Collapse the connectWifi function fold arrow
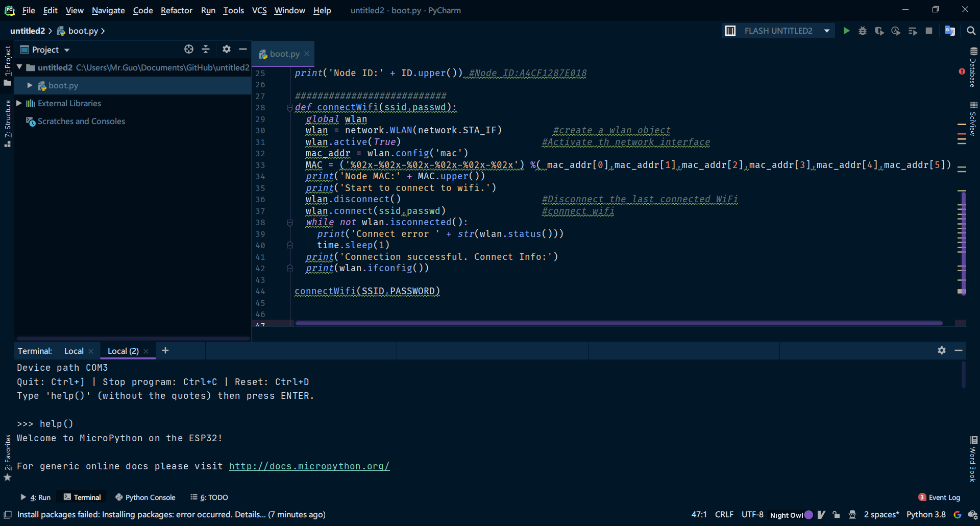This screenshot has width=980, height=526. coord(290,108)
